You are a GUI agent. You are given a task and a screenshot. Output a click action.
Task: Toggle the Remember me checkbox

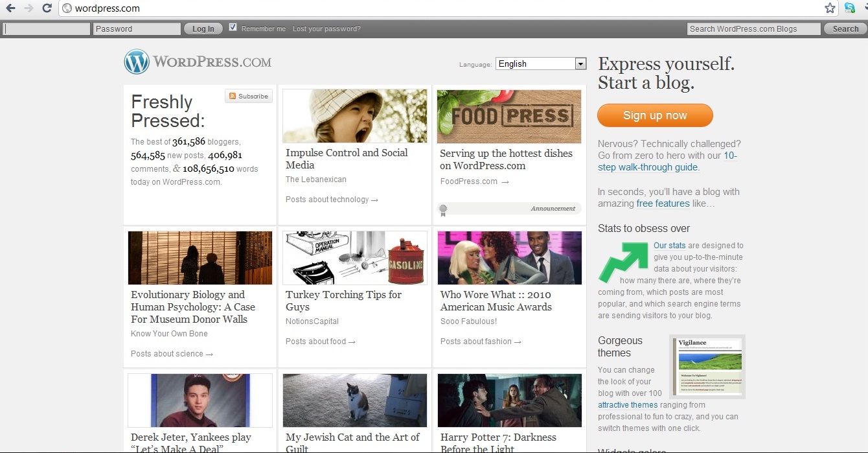pyautogui.click(x=233, y=27)
